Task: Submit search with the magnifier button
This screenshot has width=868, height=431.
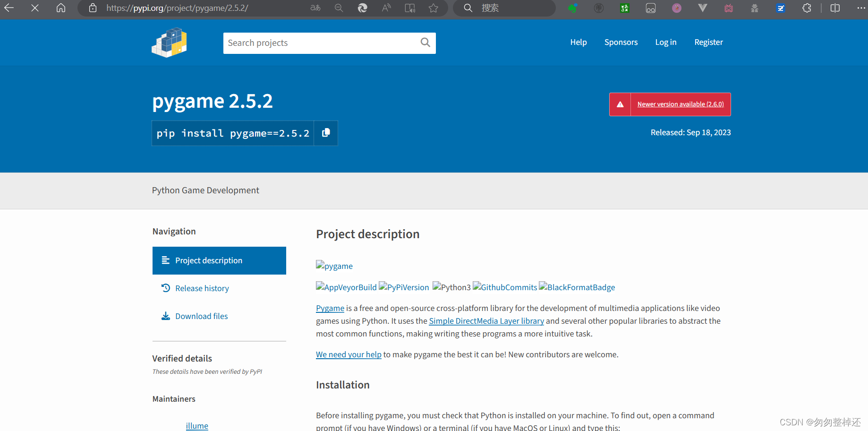Action: (425, 43)
